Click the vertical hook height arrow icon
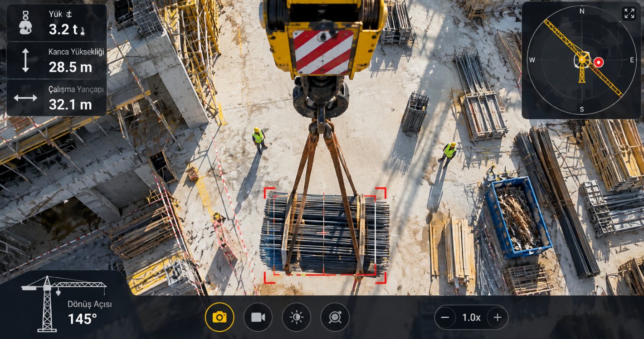The height and width of the screenshot is (339, 644). [25, 61]
